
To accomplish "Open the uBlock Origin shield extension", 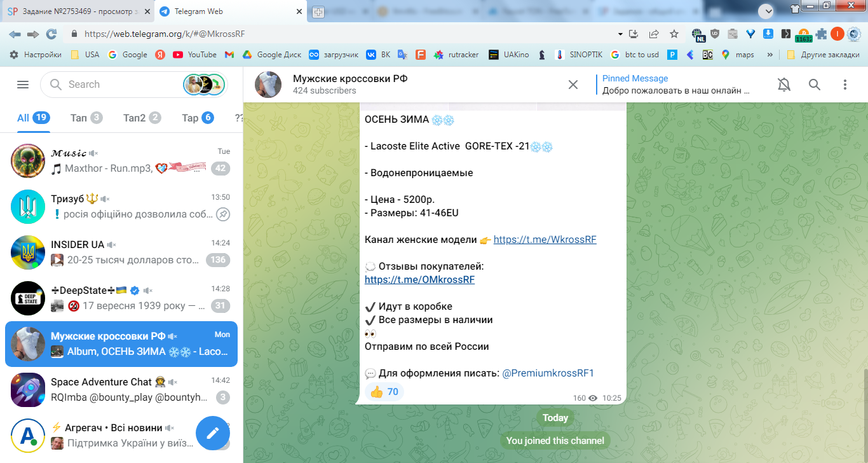I will click(715, 34).
